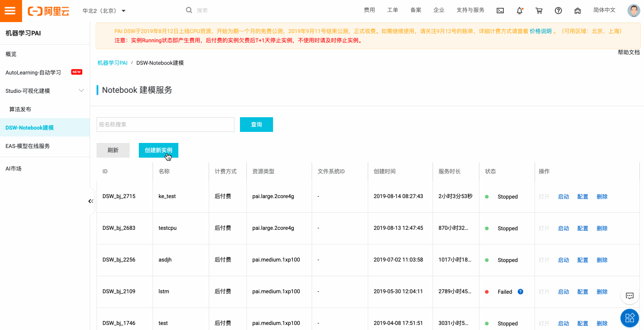This screenshot has width=644, height=330.
Task: Click the 创建新实例 button
Action: click(159, 150)
